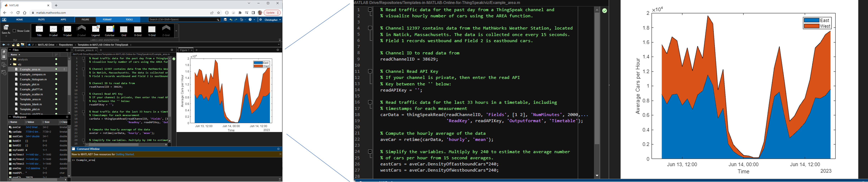
Task: Toggle the Legend annotation
Action: click(96, 31)
